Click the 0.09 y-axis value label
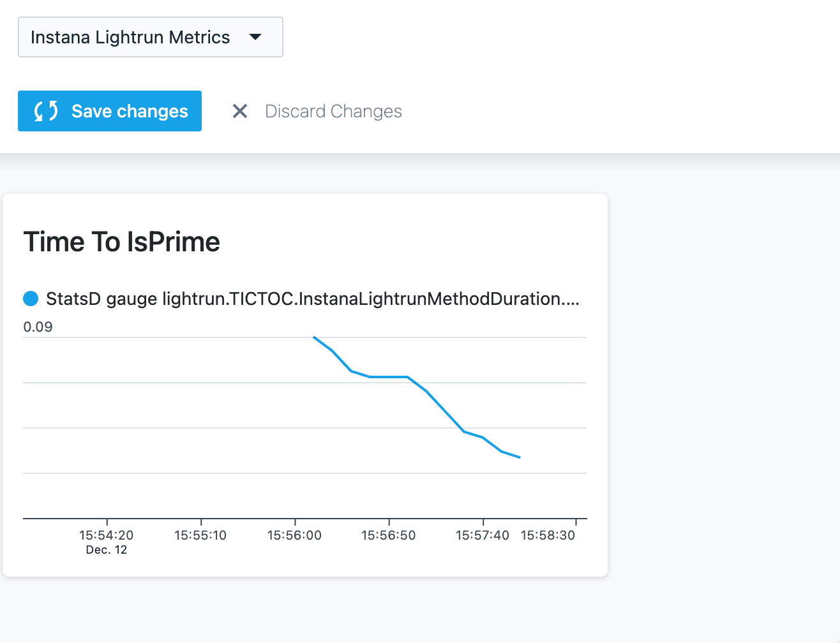The height and width of the screenshot is (643, 840). tap(38, 327)
